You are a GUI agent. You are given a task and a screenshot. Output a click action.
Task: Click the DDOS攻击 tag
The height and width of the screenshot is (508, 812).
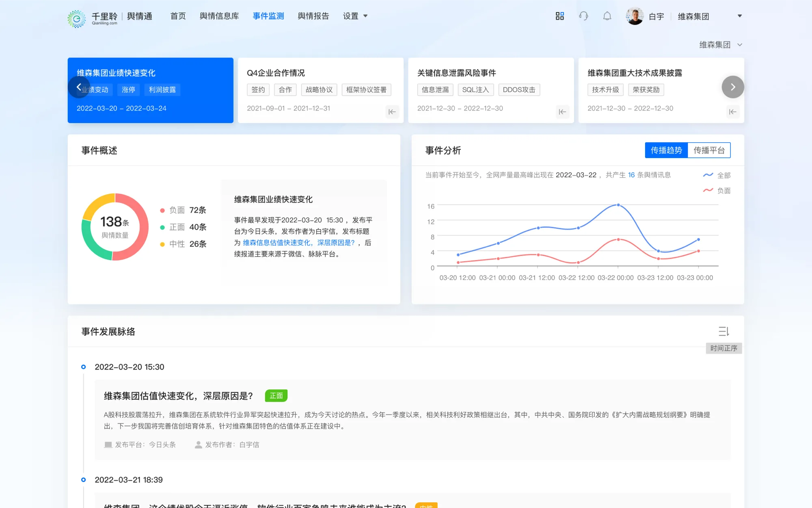click(x=519, y=90)
